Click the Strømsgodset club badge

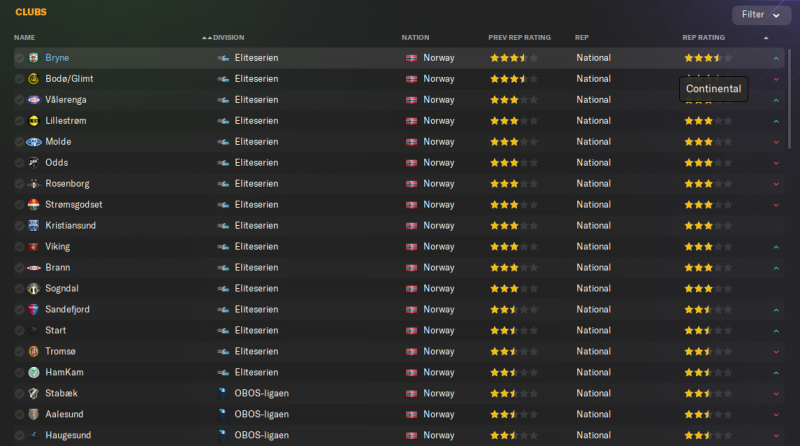[34, 205]
